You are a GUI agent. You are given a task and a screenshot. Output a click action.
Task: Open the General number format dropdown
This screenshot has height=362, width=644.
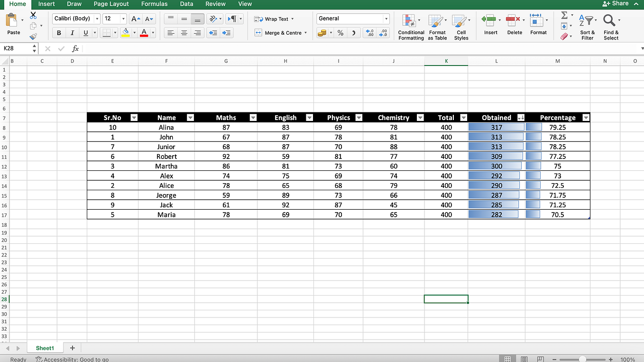point(386,18)
